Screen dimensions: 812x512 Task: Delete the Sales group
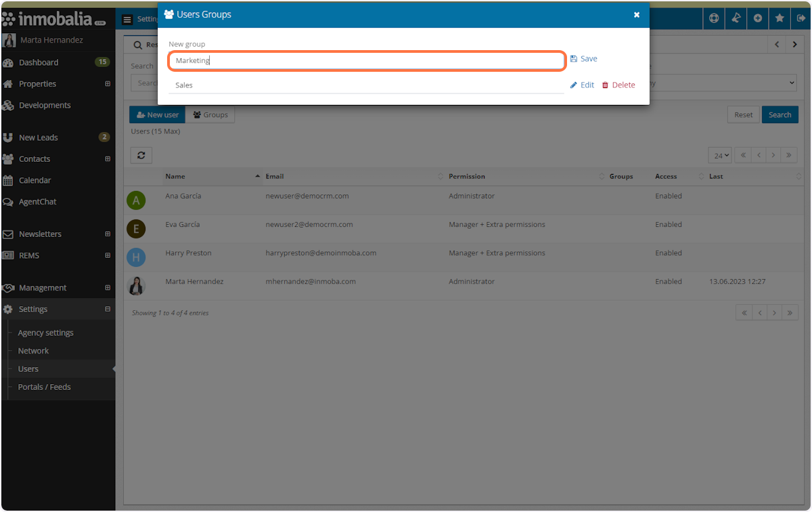pos(618,85)
